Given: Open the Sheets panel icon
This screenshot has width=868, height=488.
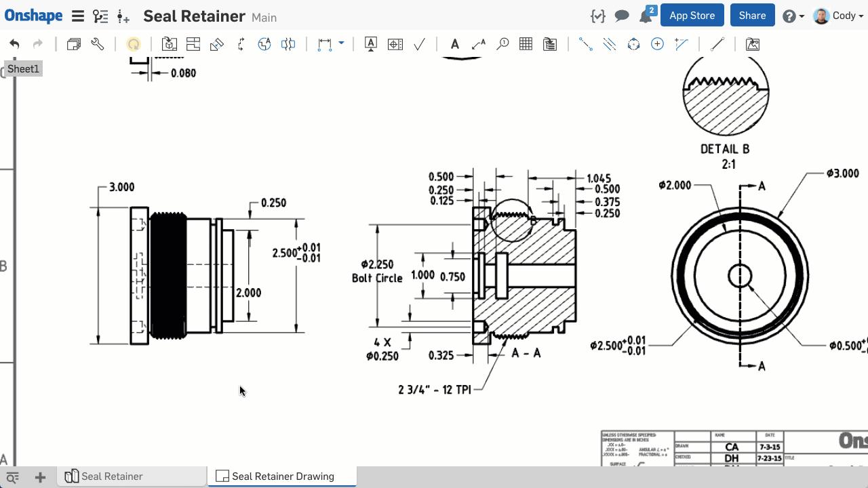Looking at the screenshot, I should [73, 44].
